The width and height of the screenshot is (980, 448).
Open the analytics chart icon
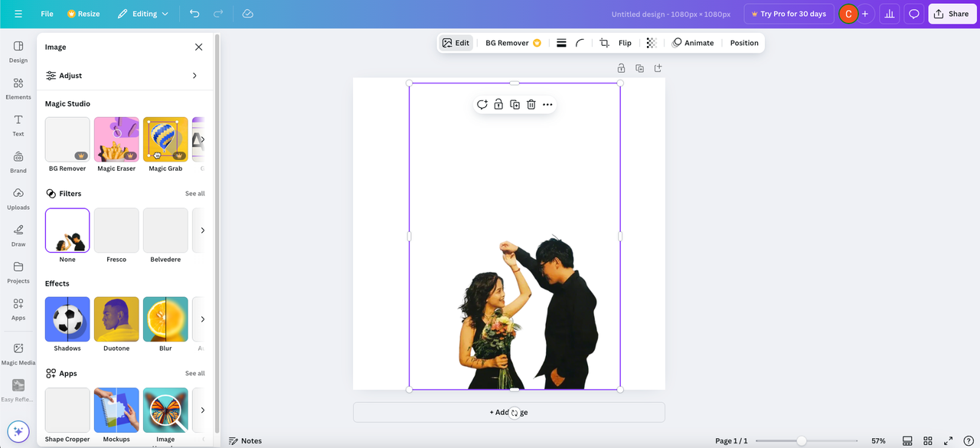point(889,14)
